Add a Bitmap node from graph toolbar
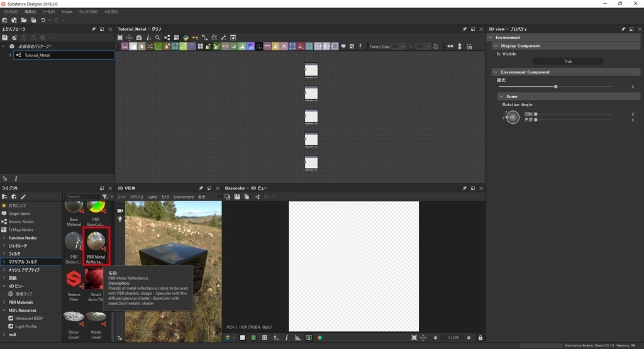Image resolution: width=644 pixels, height=349 pixels. pyautogui.click(x=125, y=47)
